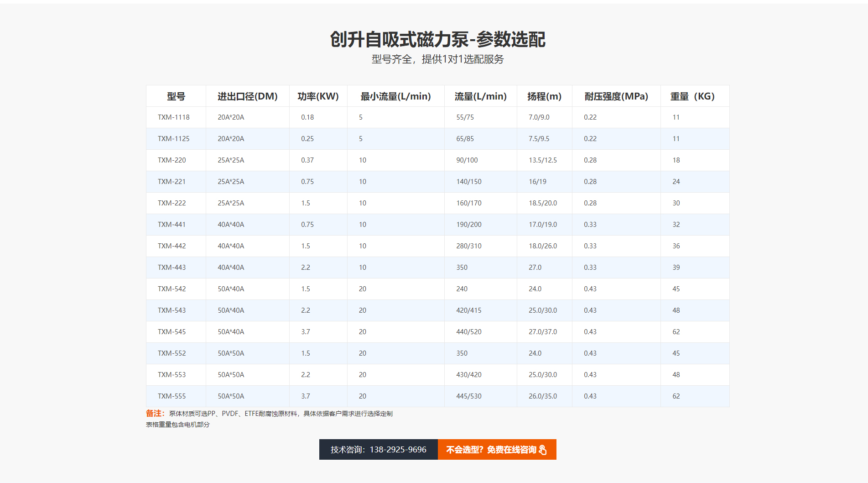868x483 pixels.
Task: Click the TXM-441 model cell
Action: pos(172,225)
